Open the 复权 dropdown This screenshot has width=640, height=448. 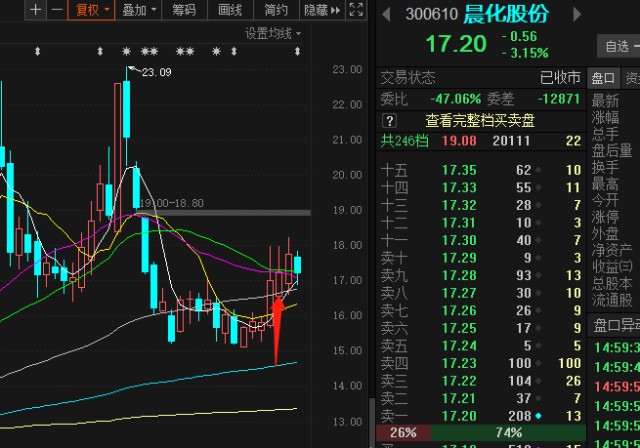[92, 9]
